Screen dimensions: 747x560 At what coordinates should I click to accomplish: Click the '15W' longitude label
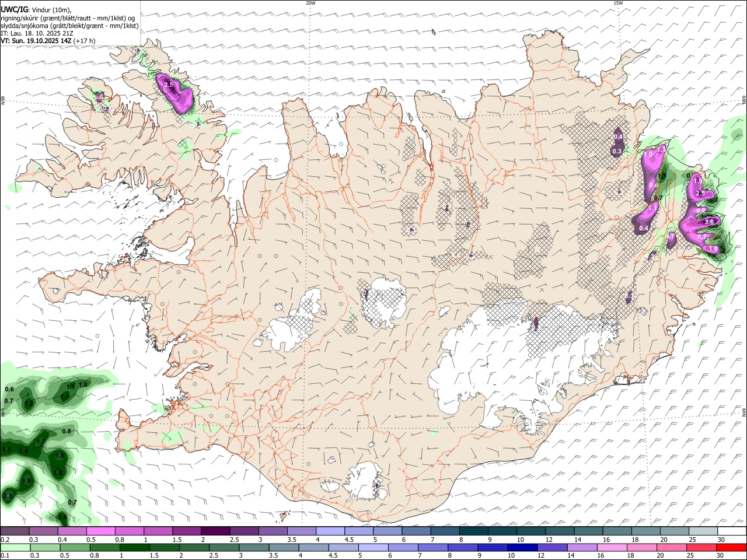pyautogui.click(x=618, y=3)
